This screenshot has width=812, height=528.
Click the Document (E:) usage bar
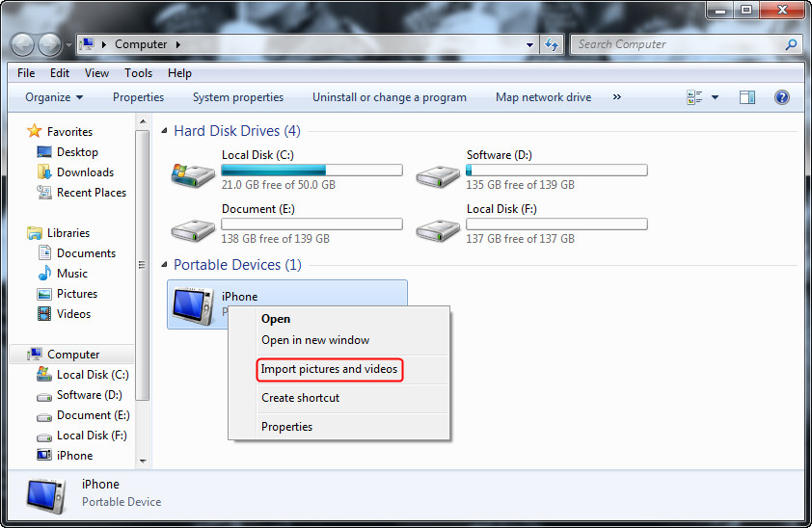(x=311, y=224)
